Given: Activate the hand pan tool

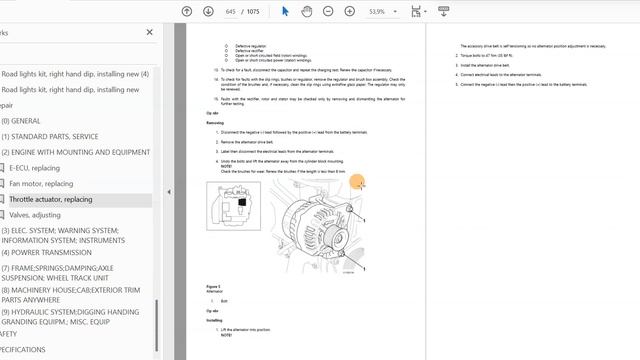Looking at the screenshot, I should point(307,11).
